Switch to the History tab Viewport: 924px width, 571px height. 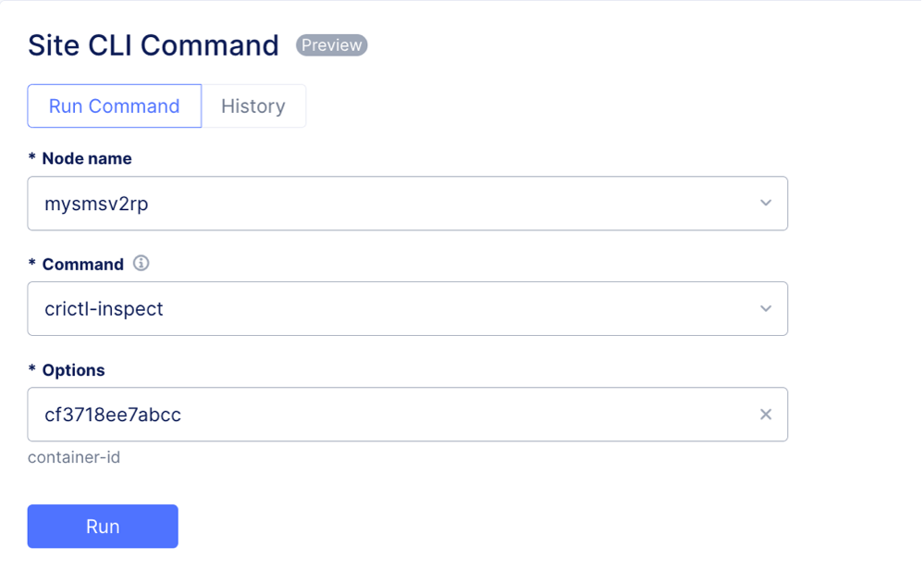pos(254,106)
